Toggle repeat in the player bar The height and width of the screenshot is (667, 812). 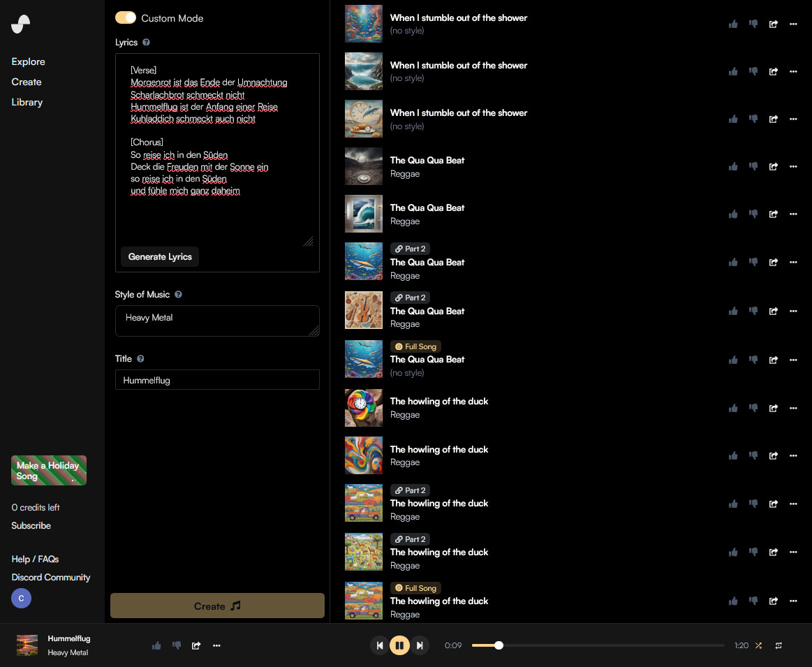tap(778, 645)
